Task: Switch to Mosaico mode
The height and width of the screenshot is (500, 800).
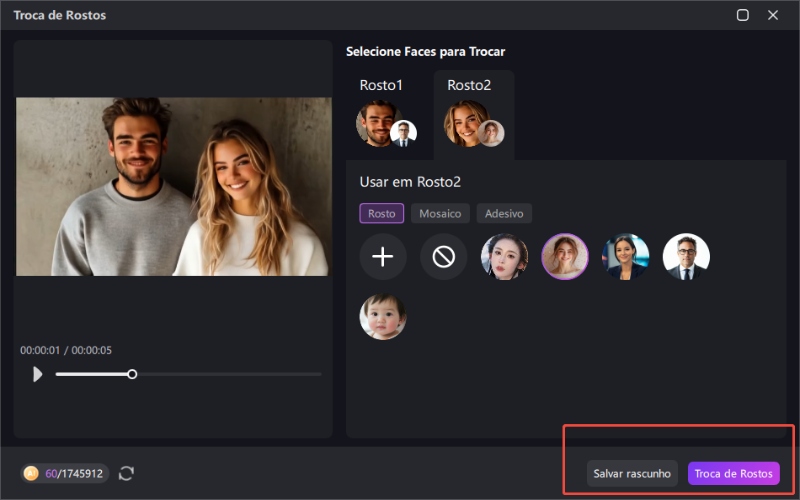Action: click(x=440, y=213)
